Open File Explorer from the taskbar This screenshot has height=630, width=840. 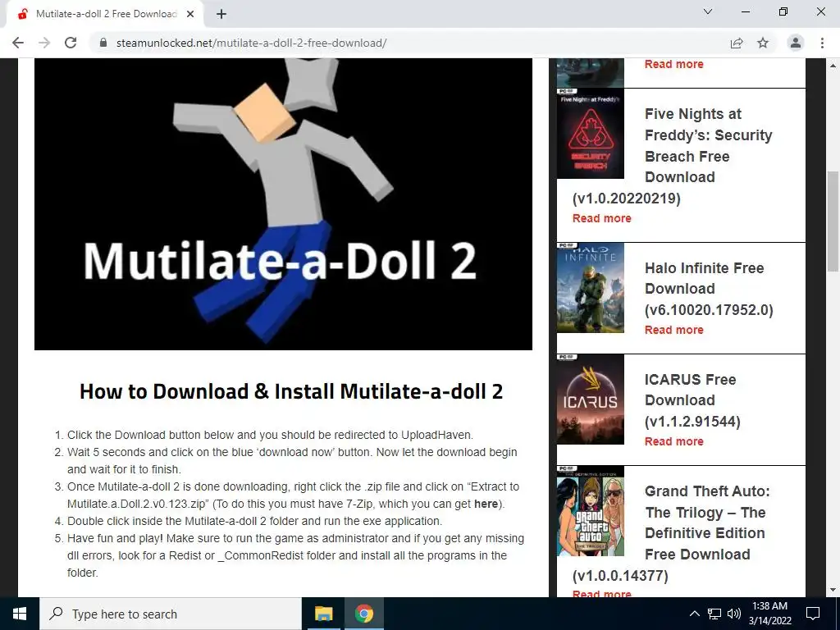(323, 614)
